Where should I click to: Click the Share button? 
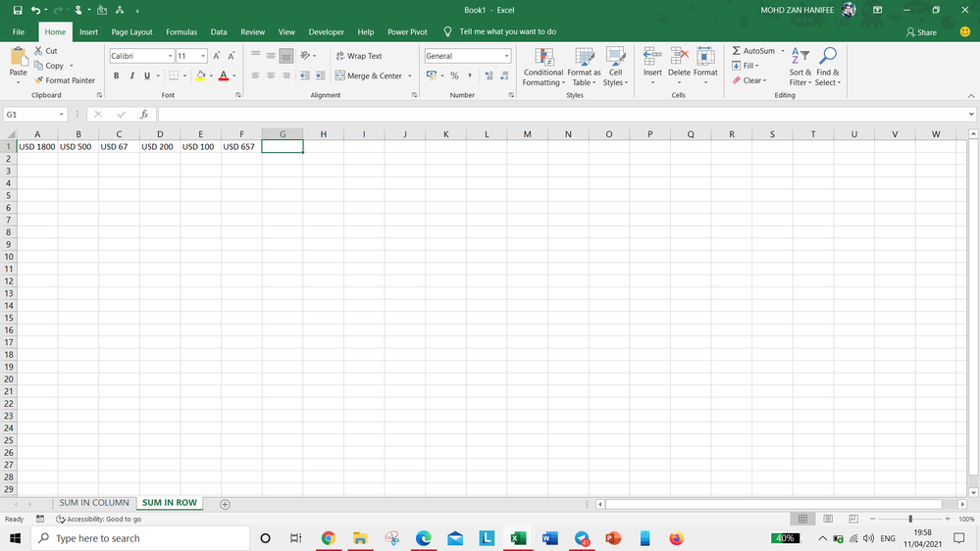point(921,31)
